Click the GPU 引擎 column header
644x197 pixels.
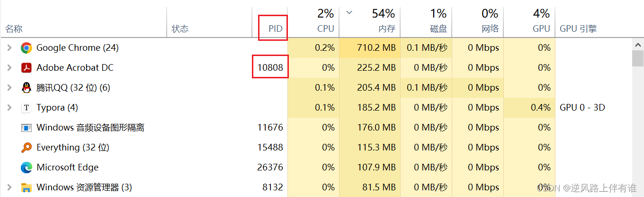[578, 29]
